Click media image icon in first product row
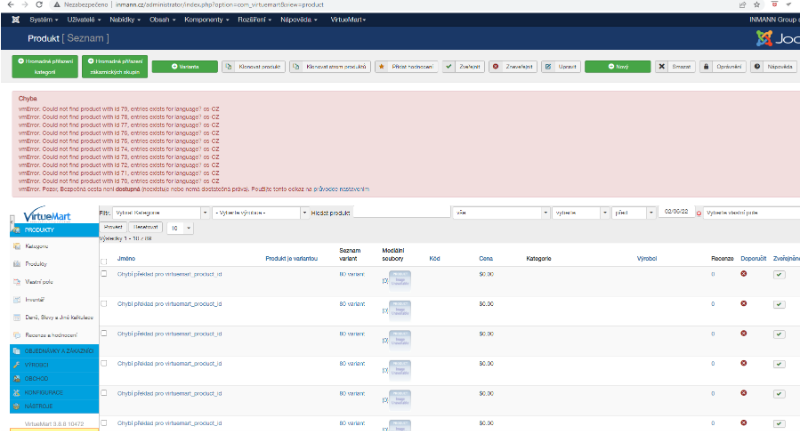Viewport: 800px width, 431px height. pyautogui.click(x=398, y=280)
